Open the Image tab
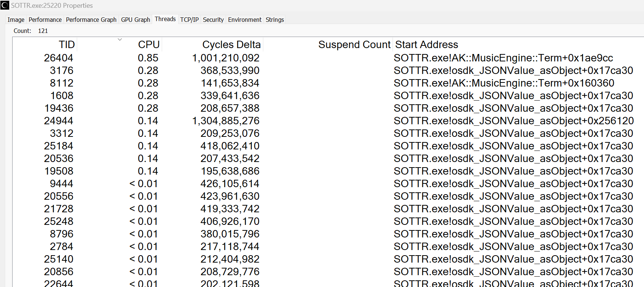Image resolution: width=644 pixels, height=287 pixels. (16, 20)
